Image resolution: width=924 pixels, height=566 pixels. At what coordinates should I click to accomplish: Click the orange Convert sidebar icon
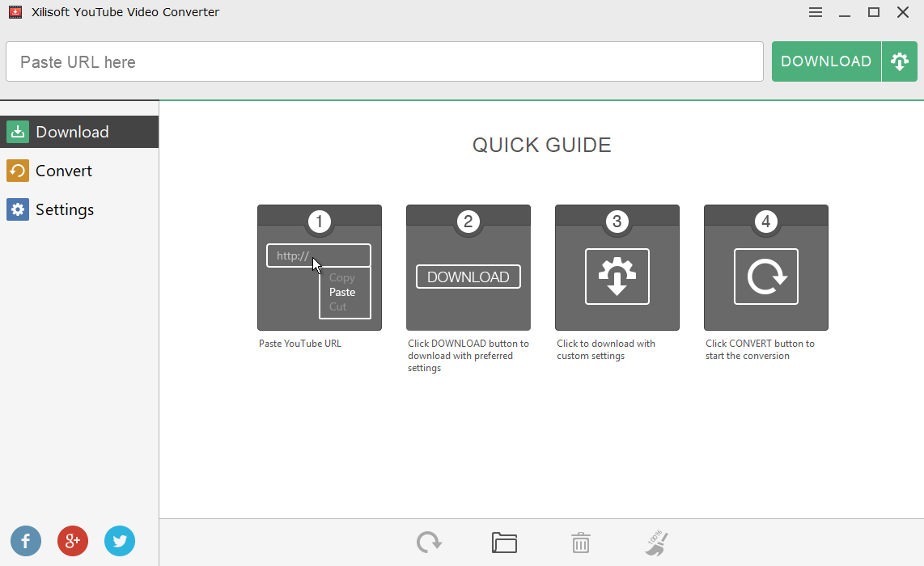18,171
